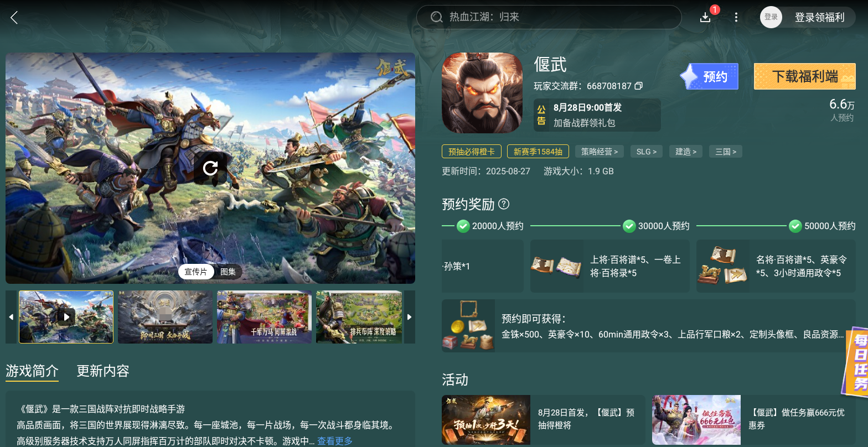Switch media view to 宣传片
The image size is (868, 447).
[x=196, y=272]
